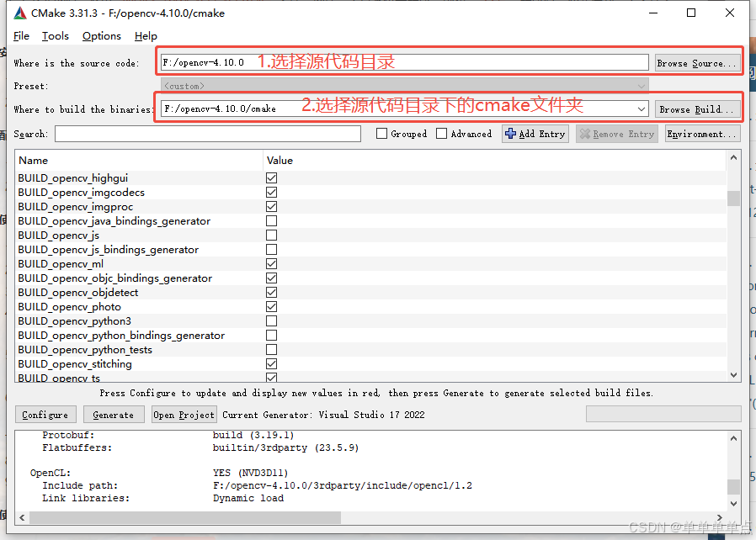Enable the Grouped checkbox
The height and width of the screenshot is (540, 756).
coord(381,134)
